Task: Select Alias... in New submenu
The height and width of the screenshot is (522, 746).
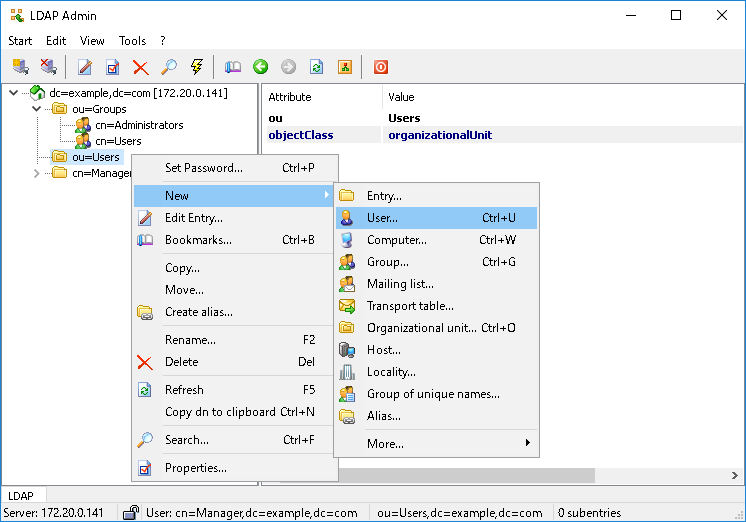Action: pyautogui.click(x=436, y=416)
